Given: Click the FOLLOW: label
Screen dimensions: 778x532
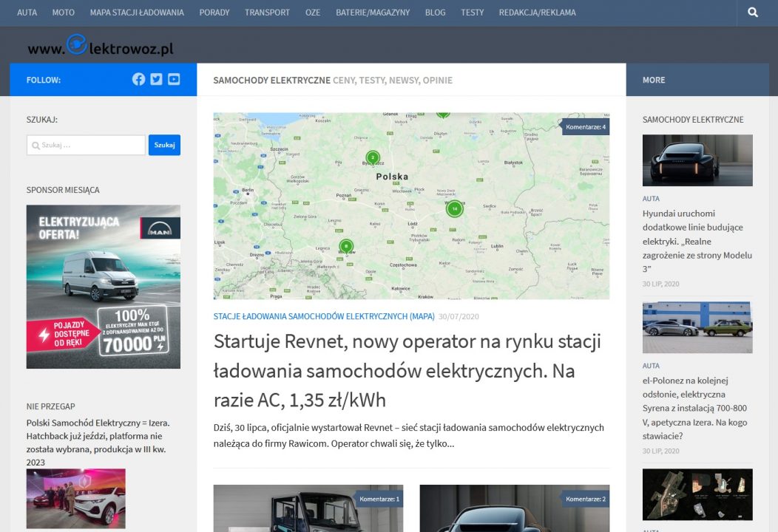Looking at the screenshot, I should pos(43,80).
